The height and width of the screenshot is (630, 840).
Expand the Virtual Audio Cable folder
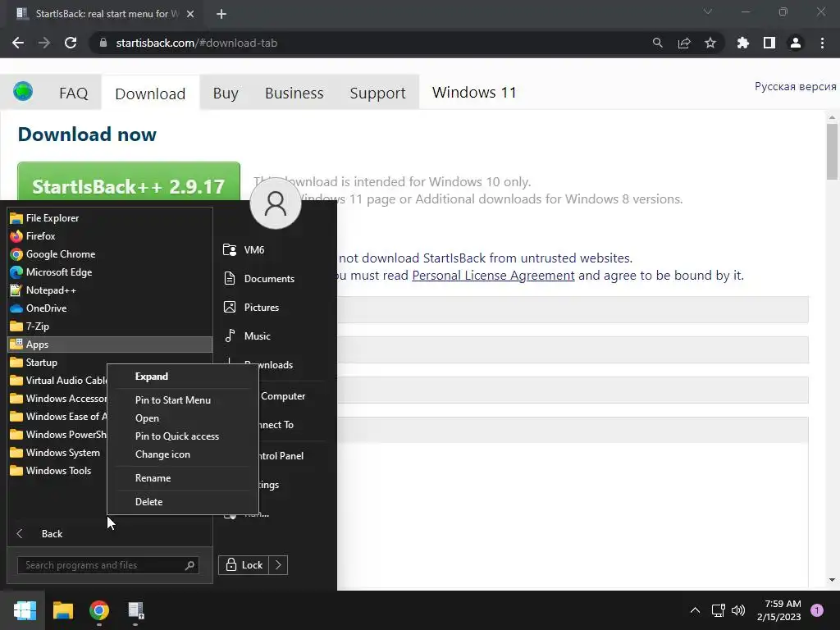58,381
